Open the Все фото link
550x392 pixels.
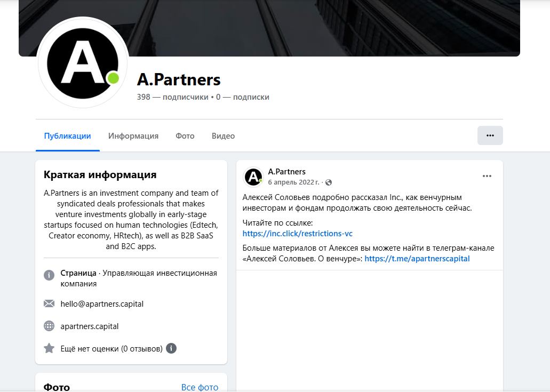pyautogui.click(x=200, y=387)
